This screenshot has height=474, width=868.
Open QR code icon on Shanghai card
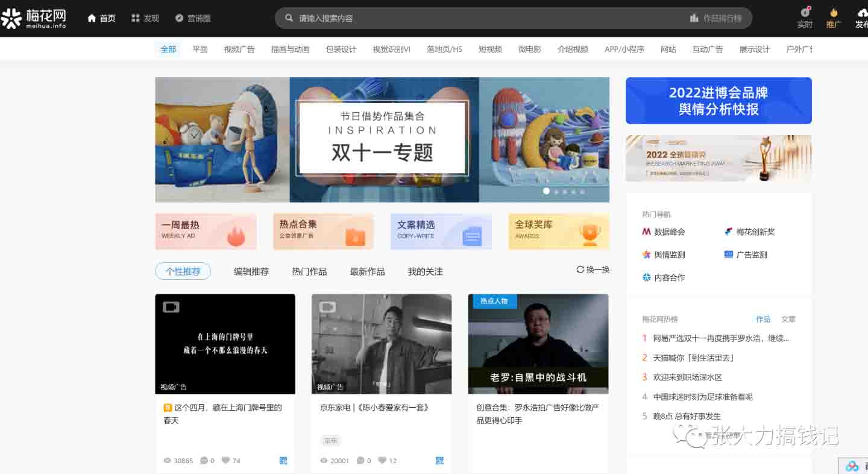tap(283, 461)
